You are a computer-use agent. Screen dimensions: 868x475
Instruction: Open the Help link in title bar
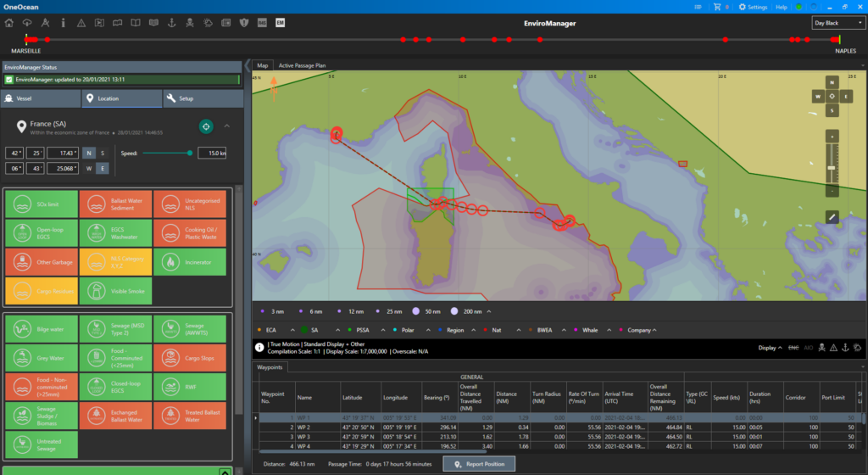(781, 7)
